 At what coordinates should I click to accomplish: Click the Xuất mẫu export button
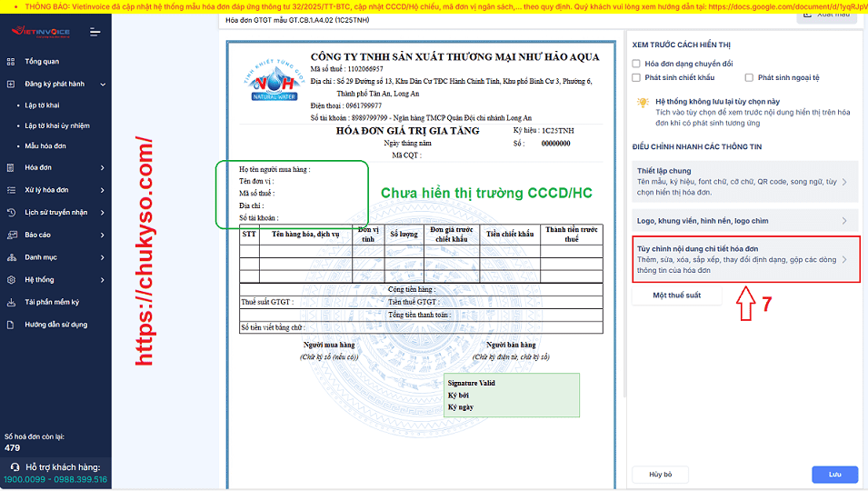pos(827,15)
